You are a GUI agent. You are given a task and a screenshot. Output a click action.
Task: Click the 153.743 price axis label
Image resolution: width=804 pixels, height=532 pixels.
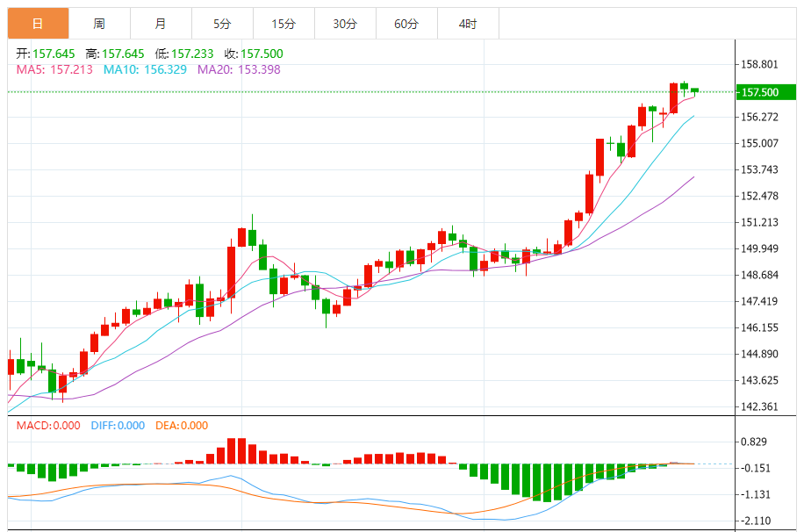(759, 169)
